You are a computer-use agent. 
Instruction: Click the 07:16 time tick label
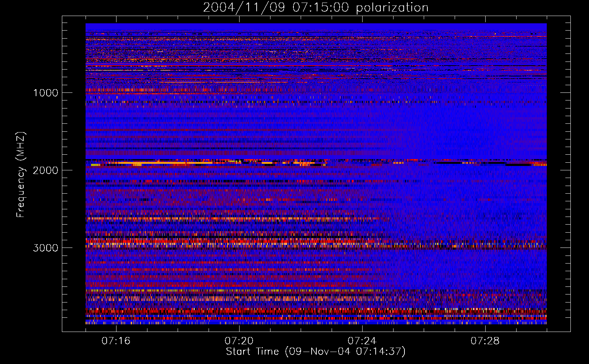click(116, 341)
